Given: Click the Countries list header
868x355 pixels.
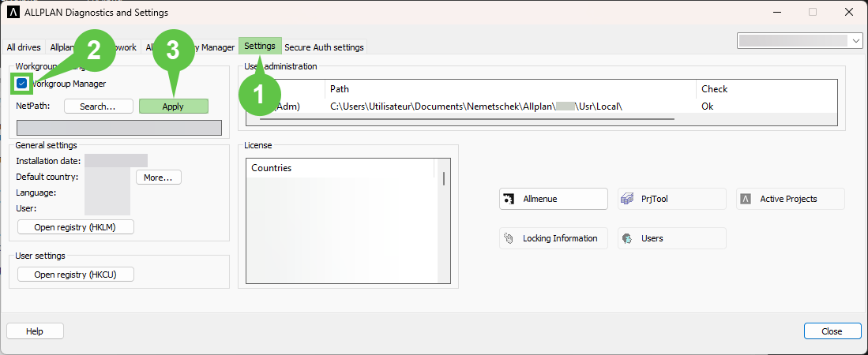Looking at the screenshot, I should pos(340,167).
